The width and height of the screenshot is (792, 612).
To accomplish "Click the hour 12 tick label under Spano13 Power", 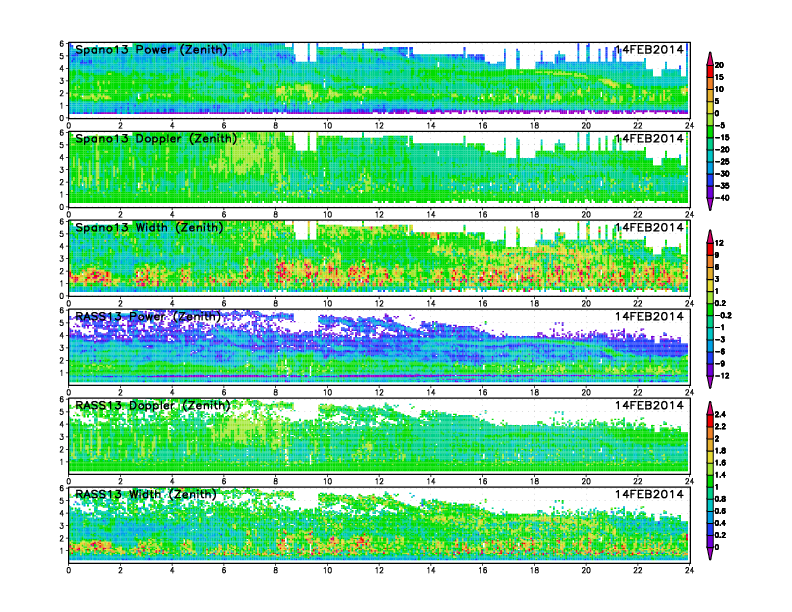I will pyautogui.click(x=379, y=126).
